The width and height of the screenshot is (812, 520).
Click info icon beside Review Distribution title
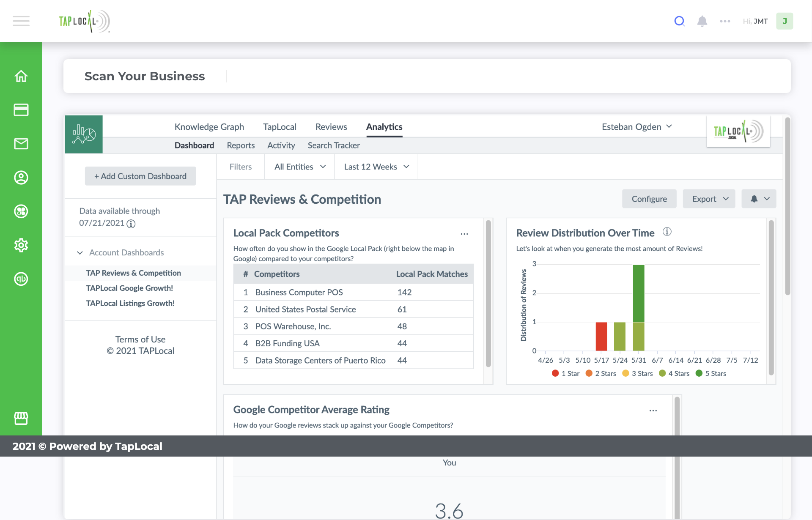tap(667, 232)
